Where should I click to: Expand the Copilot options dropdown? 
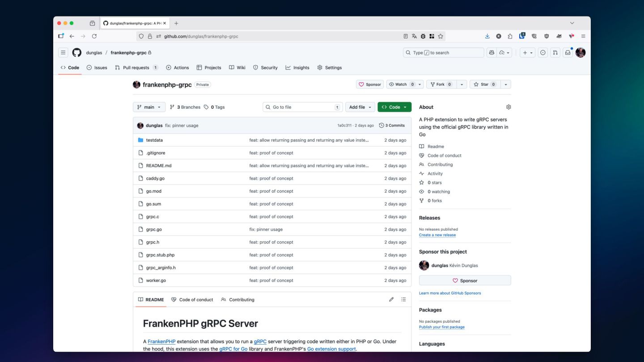click(x=504, y=53)
